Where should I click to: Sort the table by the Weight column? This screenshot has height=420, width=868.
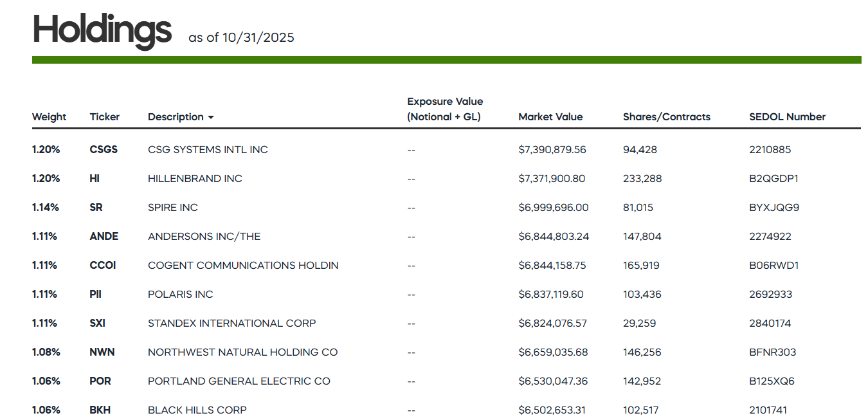(48, 116)
